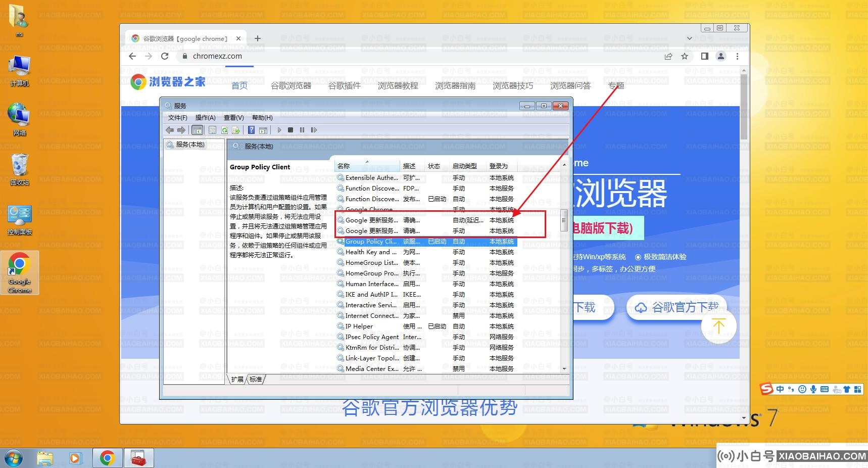
Task: Select the Link-Layer Topol... service row
Action: coord(426,358)
